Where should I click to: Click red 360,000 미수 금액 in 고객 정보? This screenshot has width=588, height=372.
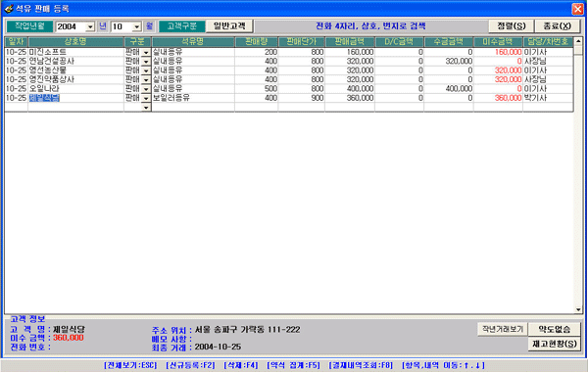69,338
